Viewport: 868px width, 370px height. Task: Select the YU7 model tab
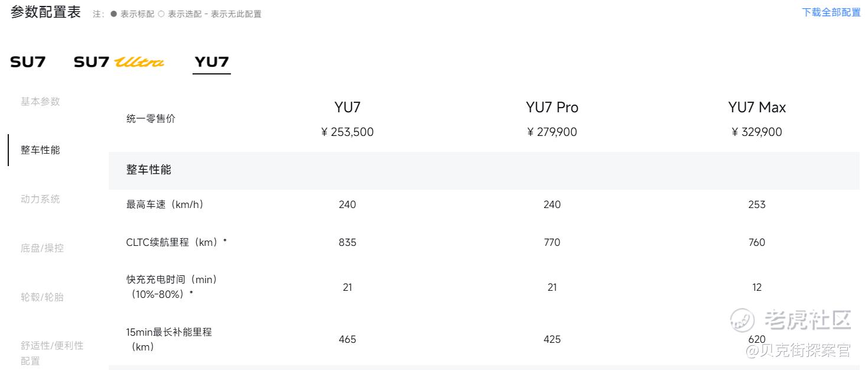click(x=212, y=61)
